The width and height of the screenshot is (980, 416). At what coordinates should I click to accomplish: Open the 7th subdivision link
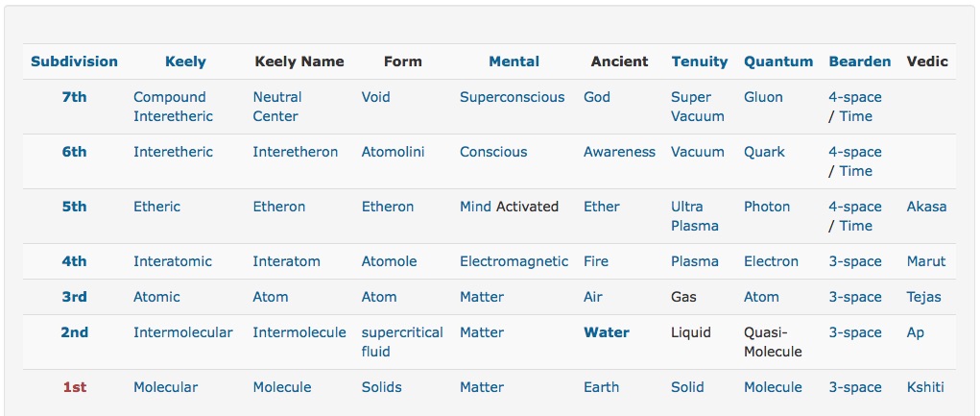(x=74, y=97)
